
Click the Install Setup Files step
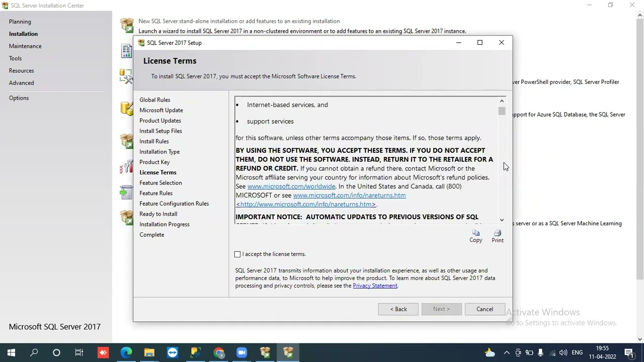160,131
